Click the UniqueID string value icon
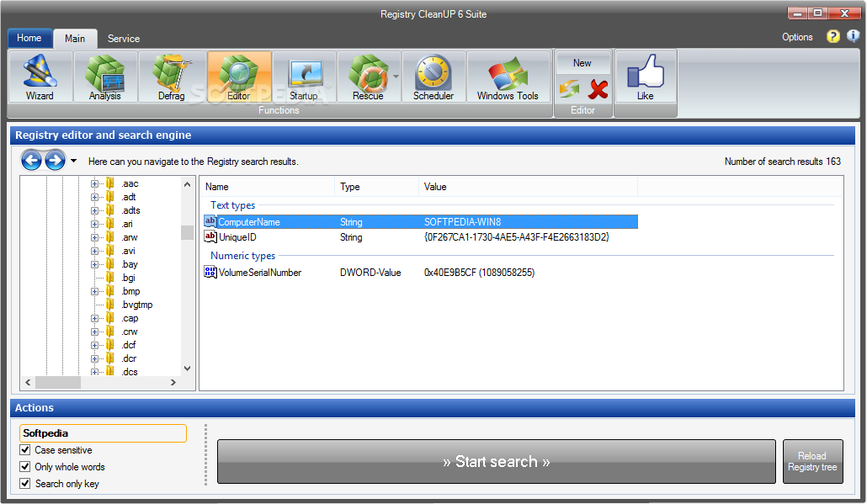Screen dimensions: 867x504 210,236
